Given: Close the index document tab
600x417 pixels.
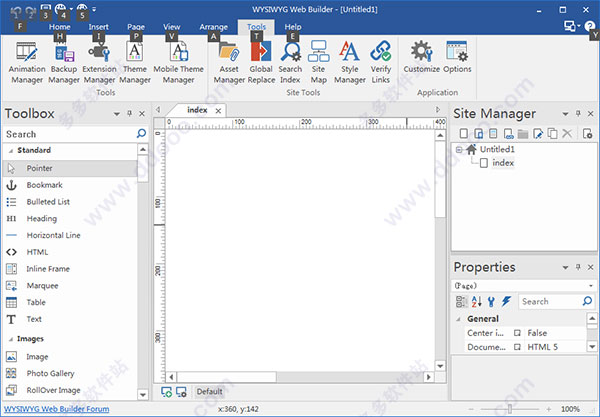Looking at the screenshot, I should (x=218, y=111).
